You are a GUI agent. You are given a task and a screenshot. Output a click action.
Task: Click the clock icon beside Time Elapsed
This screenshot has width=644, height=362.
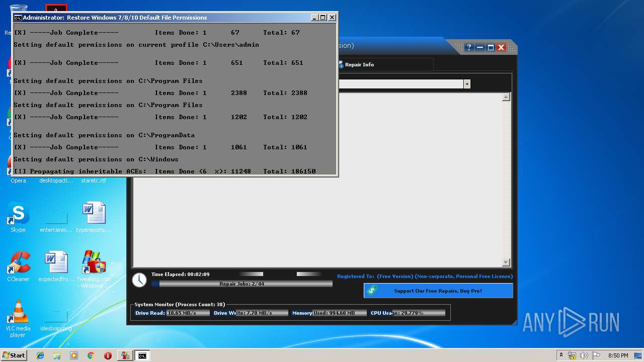pyautogui.click(x=139, y=280)
